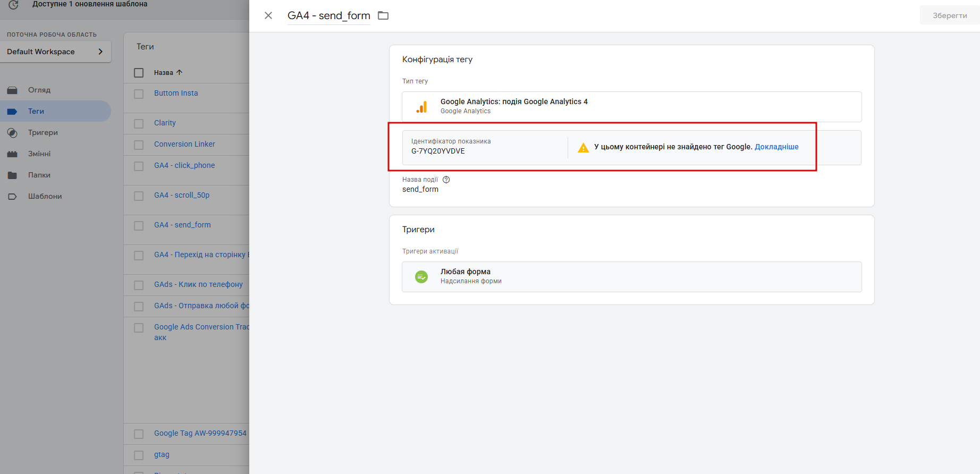This screenshot has width=980, height=474.
Task: Expand the Default Workspace selector
Action: click(x=55, y=52)
